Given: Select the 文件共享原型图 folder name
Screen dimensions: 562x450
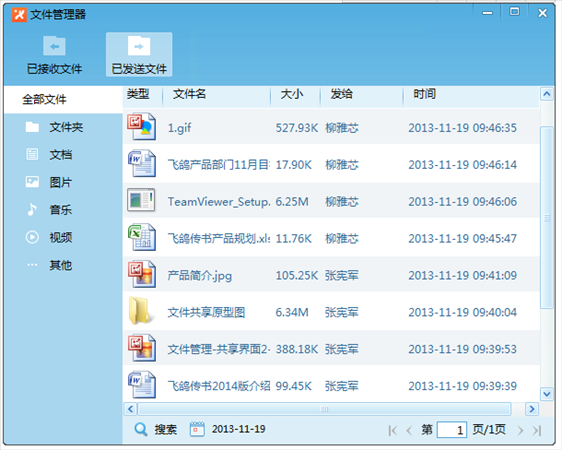Looking at the screenshot, I should coord(206,312).
